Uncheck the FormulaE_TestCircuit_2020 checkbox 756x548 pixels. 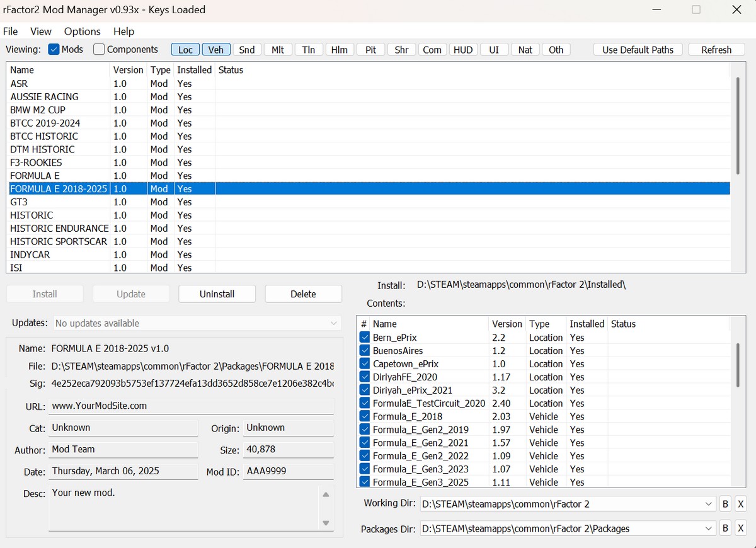(365, 403)
